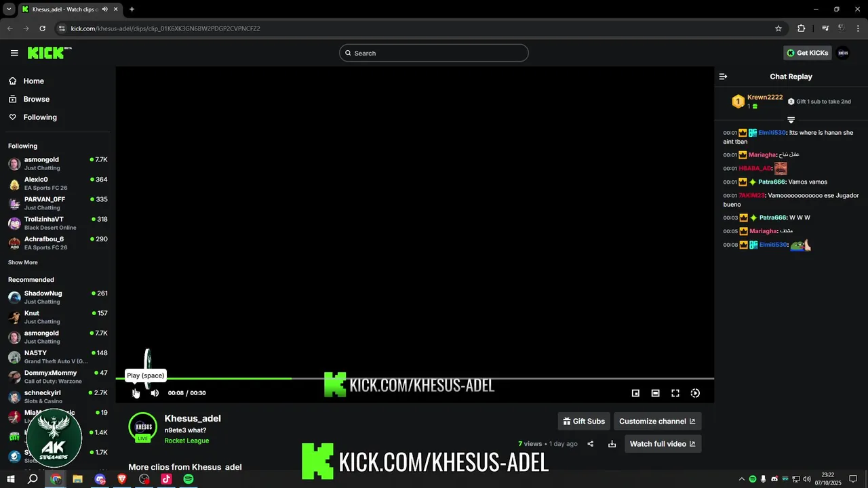Toggle theater mode icon in player
The image size is (868, 488).
655,393
